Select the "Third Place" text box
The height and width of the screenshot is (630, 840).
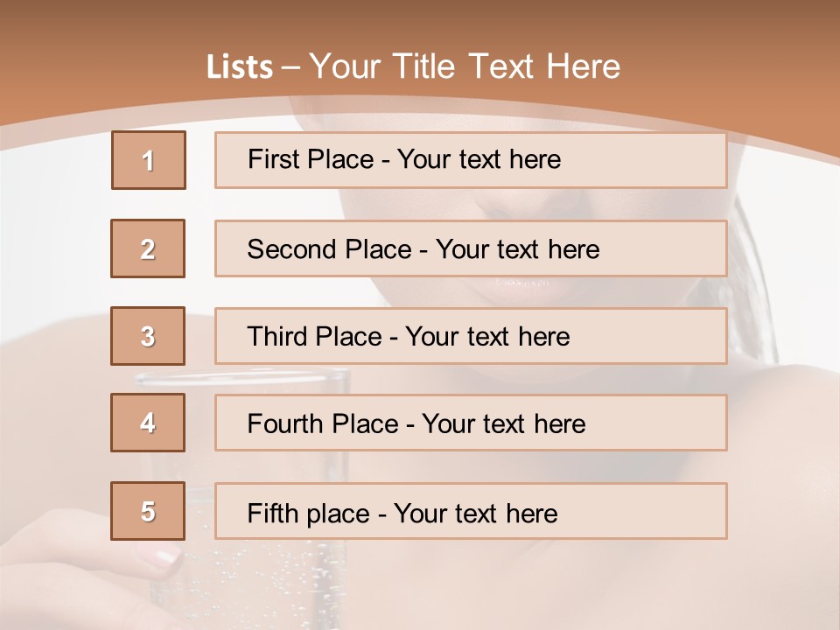(x=471, y=336)
